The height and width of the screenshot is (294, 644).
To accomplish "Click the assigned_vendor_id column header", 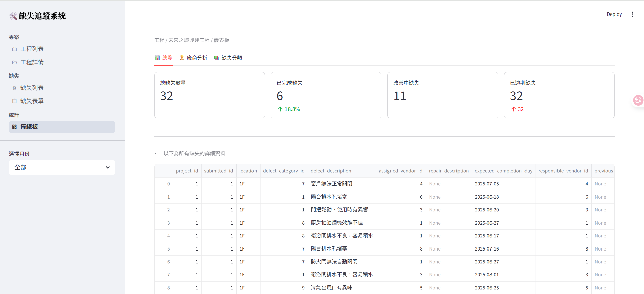I will coord(400,171).
